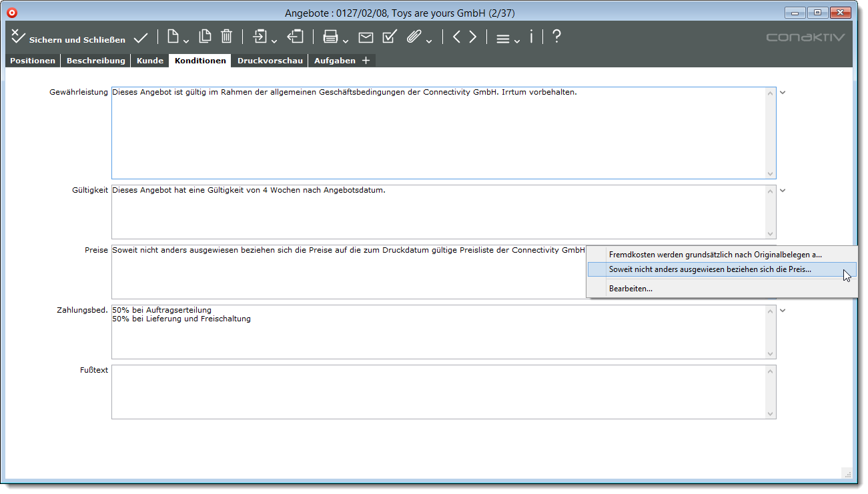
Task: Click the duplicate record icon
Action: (205, 37)
